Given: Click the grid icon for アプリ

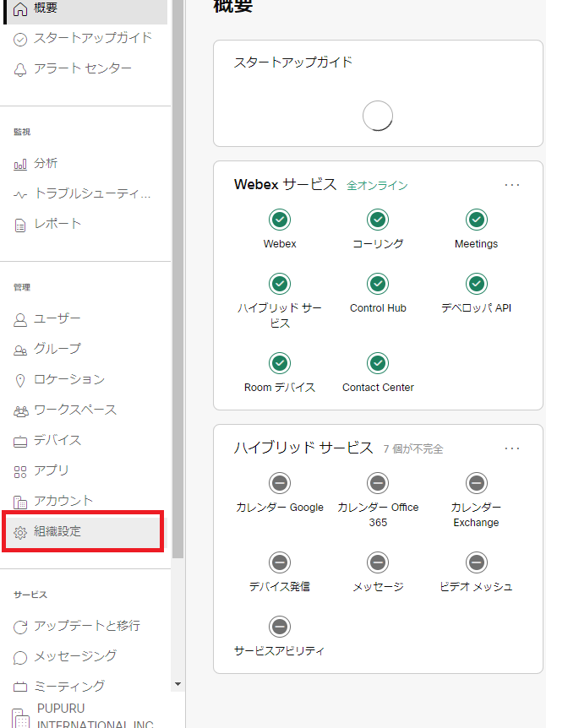Looking at the screenshot, I should [x=20, y=472].
